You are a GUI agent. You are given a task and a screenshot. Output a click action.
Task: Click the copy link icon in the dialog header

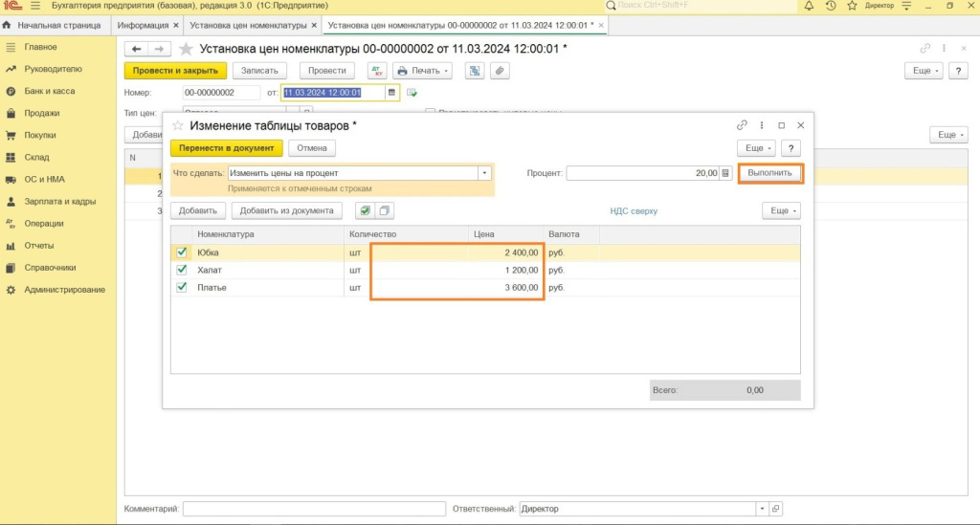[x=742, y=125]
